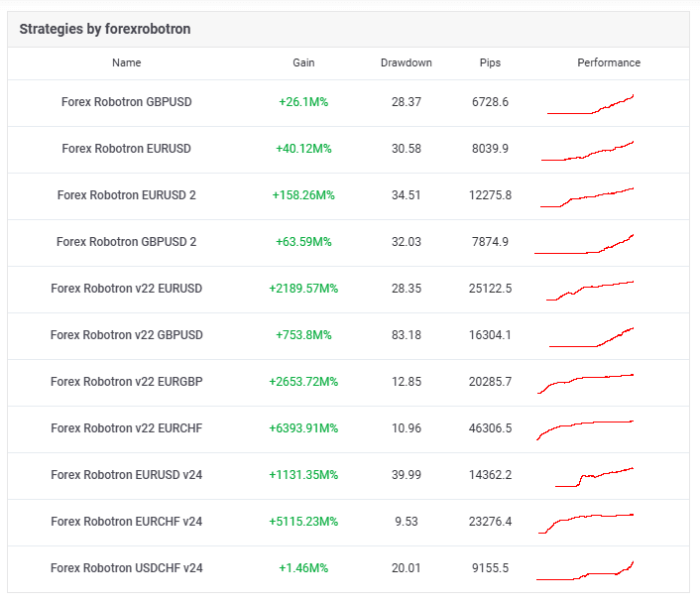Viewport: 700px width, 603px height.
Task: Select the +63.59M% gain value
Action: 303,242
